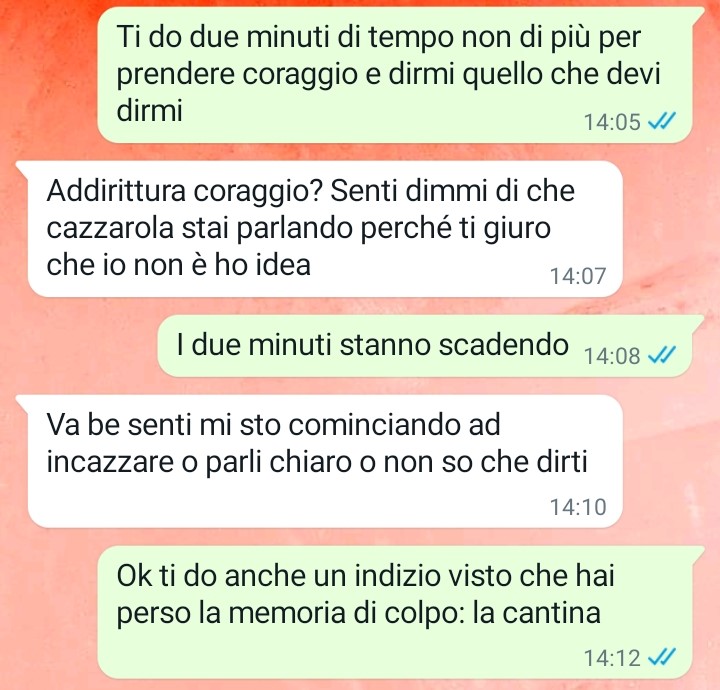This screenshot has width=720, height=690.
Task: Click the 14:07 timestamp on the received message
Action: [x=578, y=276]
